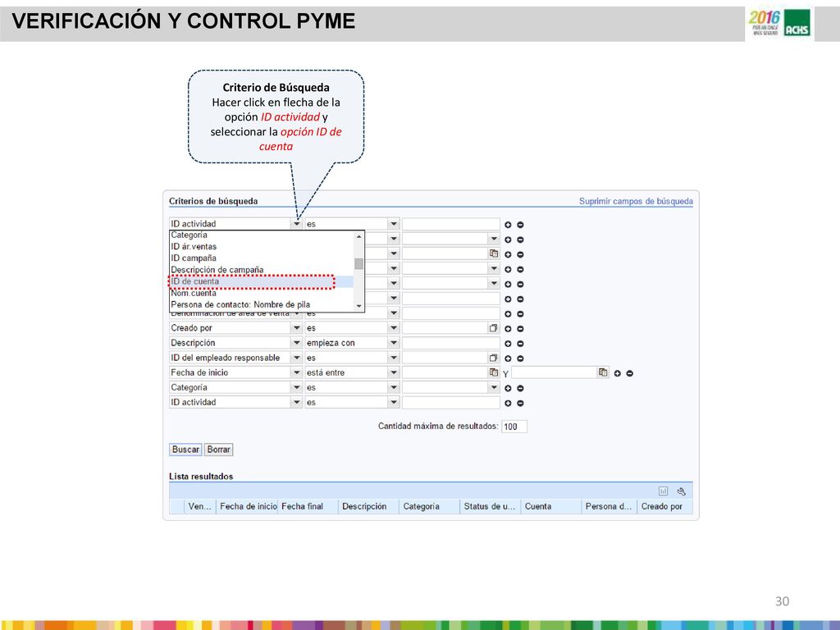Click the minus icon on Fecha de inicio row

(629, 373)
